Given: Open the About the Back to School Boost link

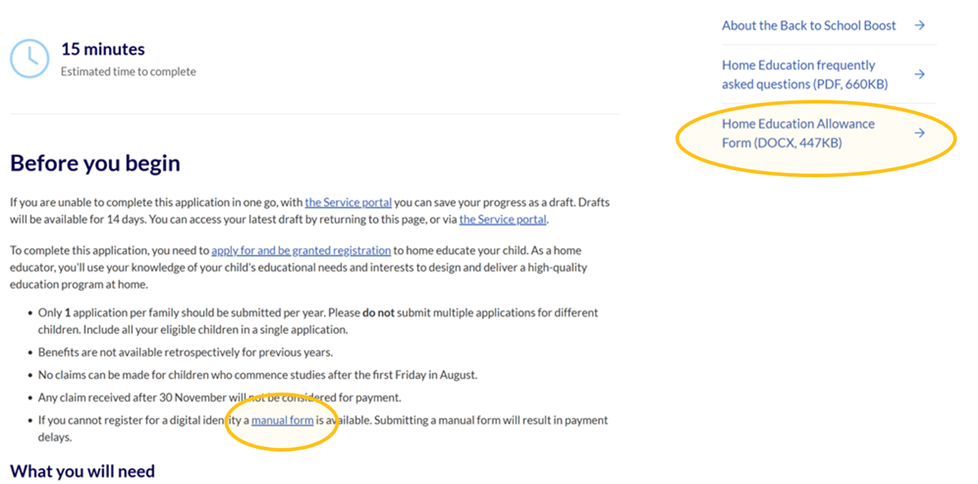Looking at the screenshot, I should click(x=808, y=26).
